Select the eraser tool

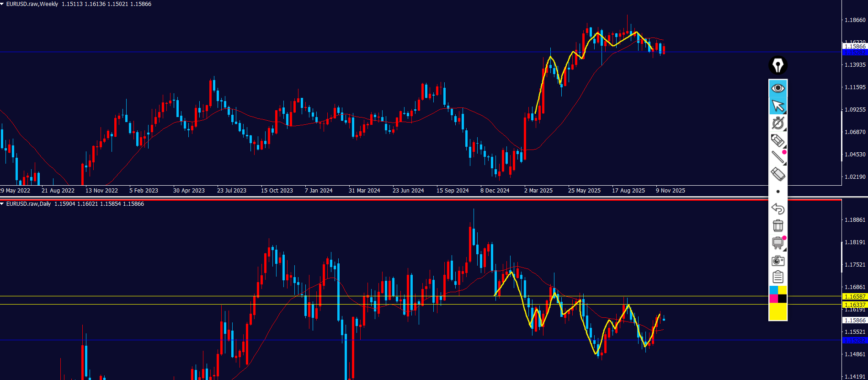click(777, 174)
